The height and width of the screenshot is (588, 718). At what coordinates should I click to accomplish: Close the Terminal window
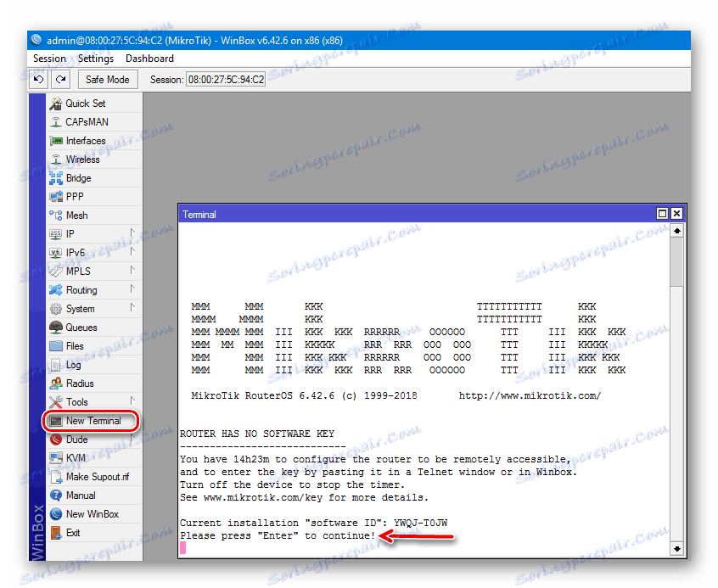[676, 214]
